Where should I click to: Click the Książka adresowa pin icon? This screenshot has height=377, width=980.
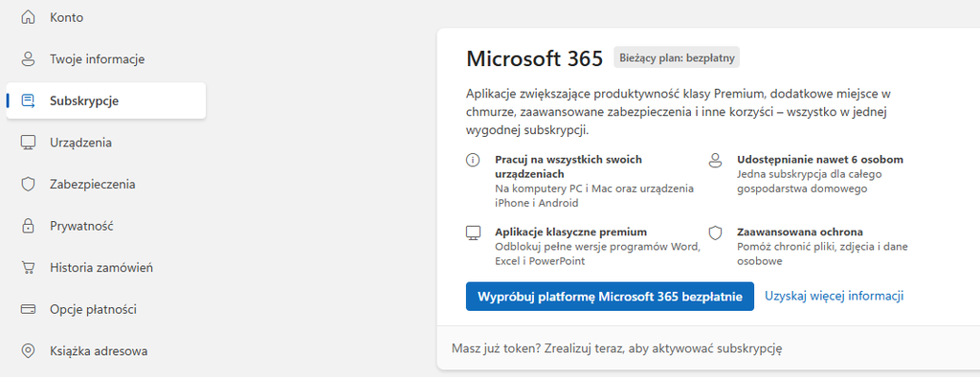(x=28, y=351)
